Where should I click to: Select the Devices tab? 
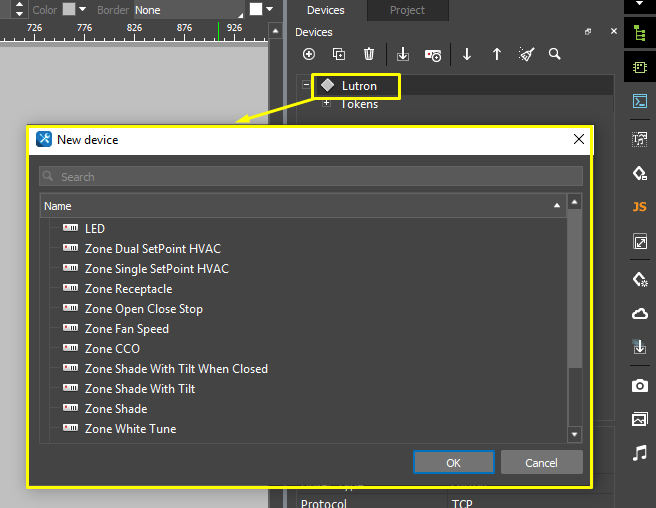tap(325, 10)
